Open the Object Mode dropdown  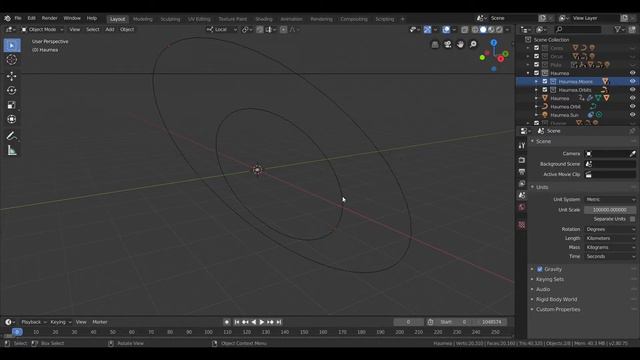coord(42,30)
